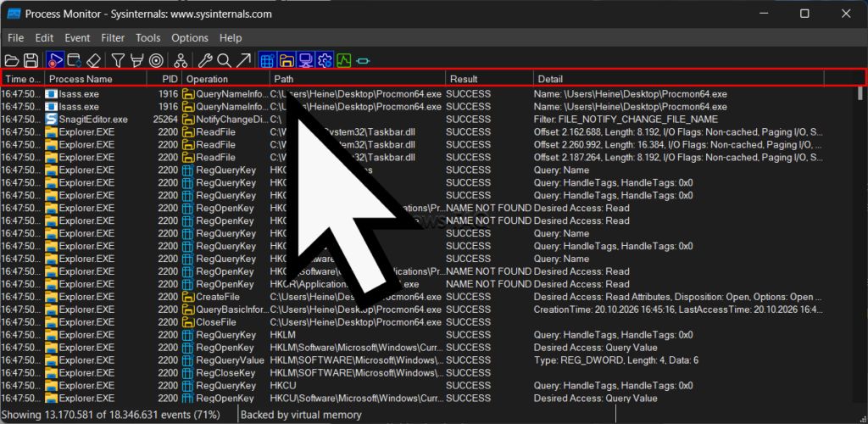Open the Tools menu
Image resolution: width=868 pixels, height=424 pixels.
[x=147, y=38]
